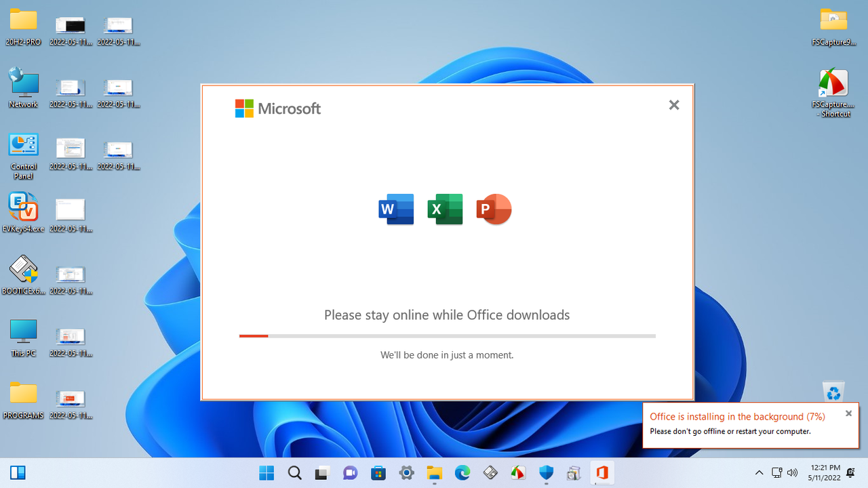Open the network tray icon
Screen dimensions: 868x488
(778, 472)
